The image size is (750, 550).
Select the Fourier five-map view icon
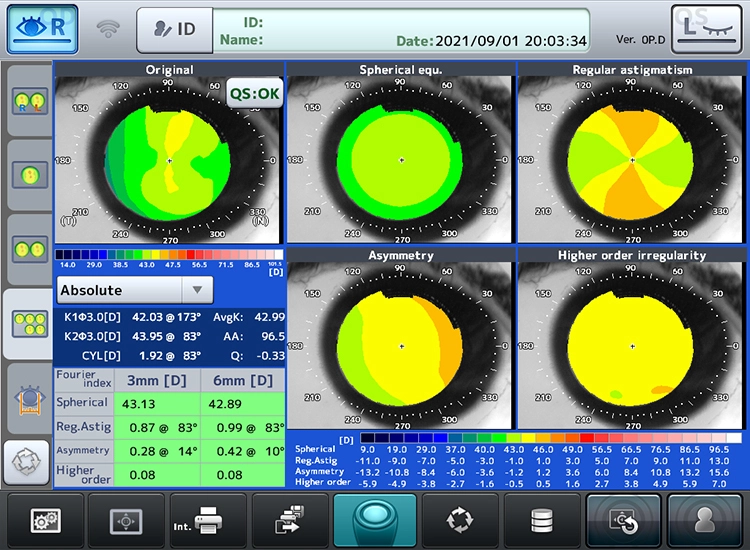[26, 323]
